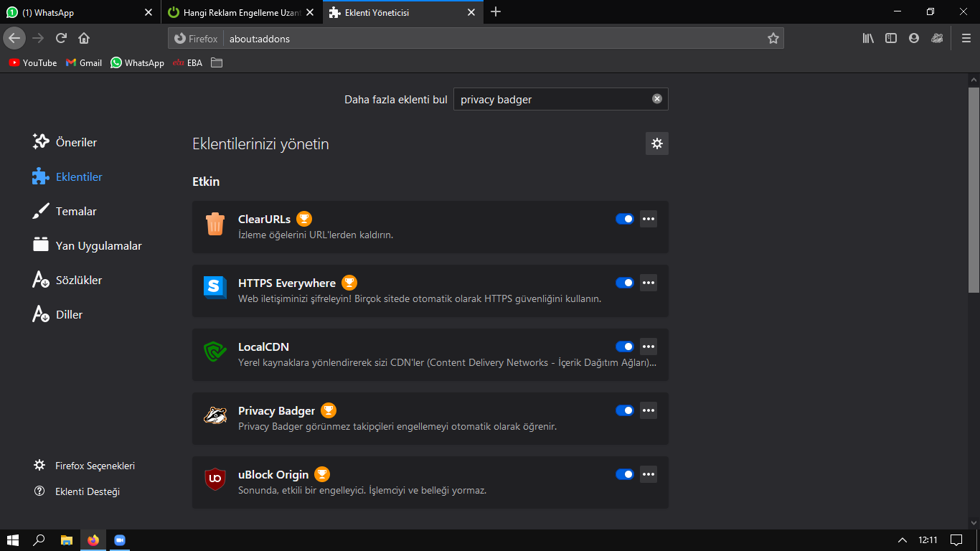
Task: Show hidden system tray icons
Action: 903,540
